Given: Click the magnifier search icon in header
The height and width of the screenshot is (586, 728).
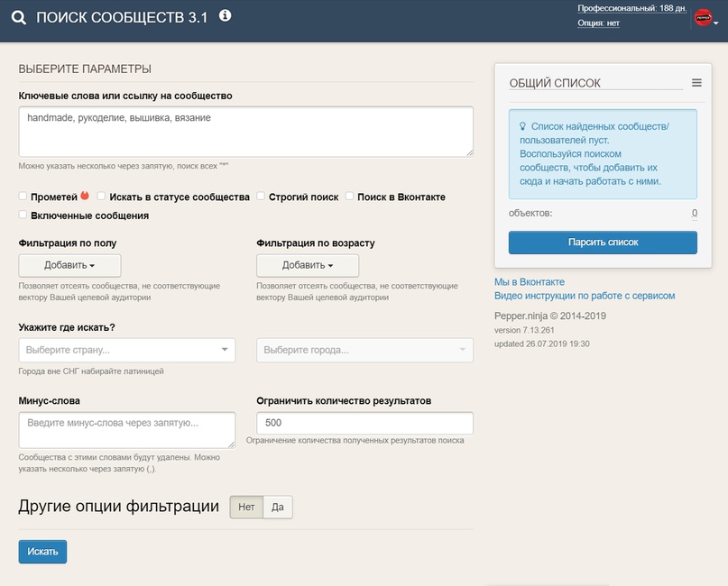Looking at the screenshot, I should pyautogui.click(x=19, y=18).
